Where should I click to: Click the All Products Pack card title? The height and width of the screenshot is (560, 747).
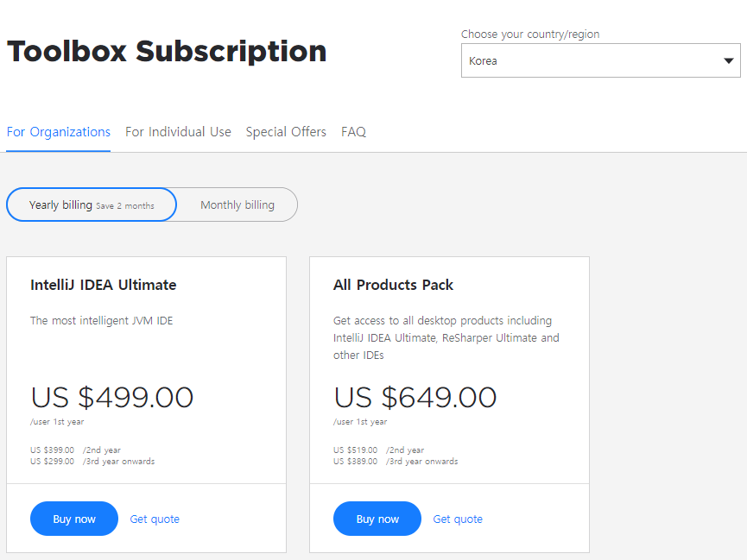point(393,285)
